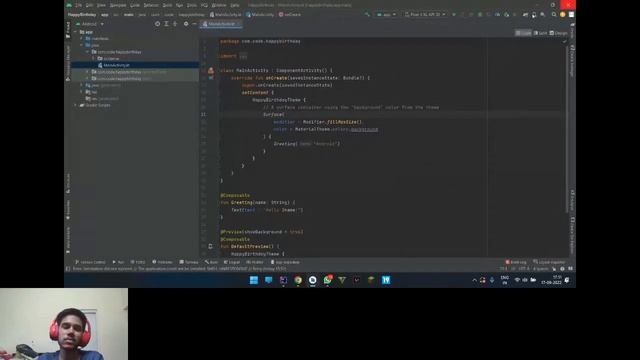Open the run configuration app dropdown
The height and width of the screenshot is (360, 640).
tap(386, 14)
